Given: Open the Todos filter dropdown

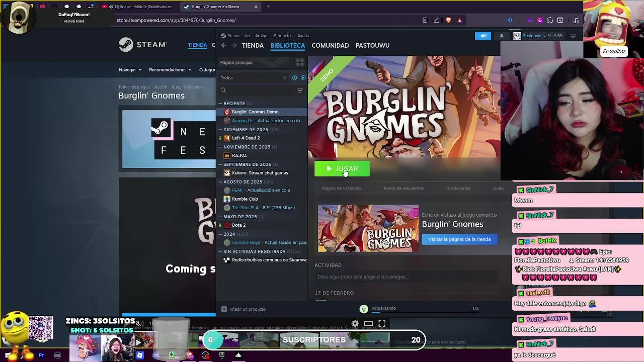Looking at the screenshot, I should click(x=253, y=78).
